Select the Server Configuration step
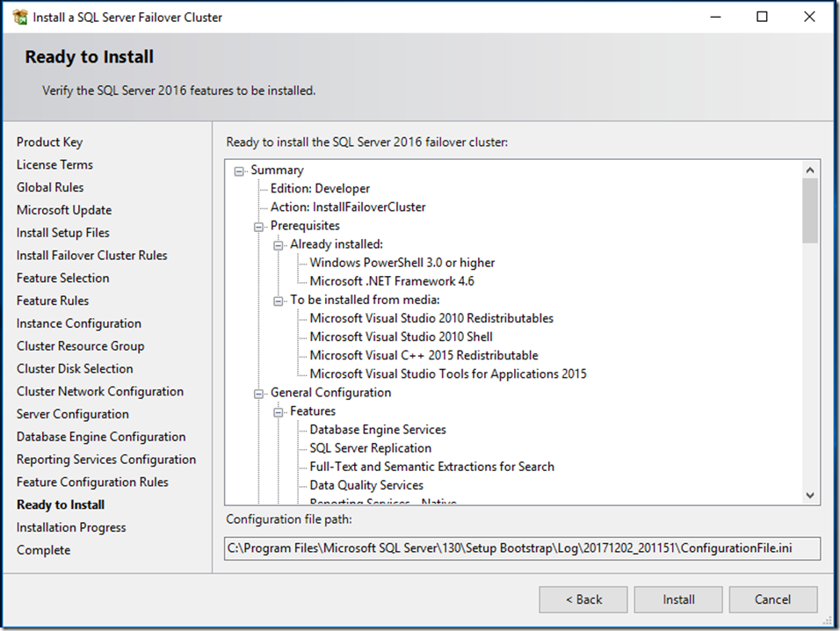The height and width of the screenshot is (631, 840). click(x=72, y=414)
